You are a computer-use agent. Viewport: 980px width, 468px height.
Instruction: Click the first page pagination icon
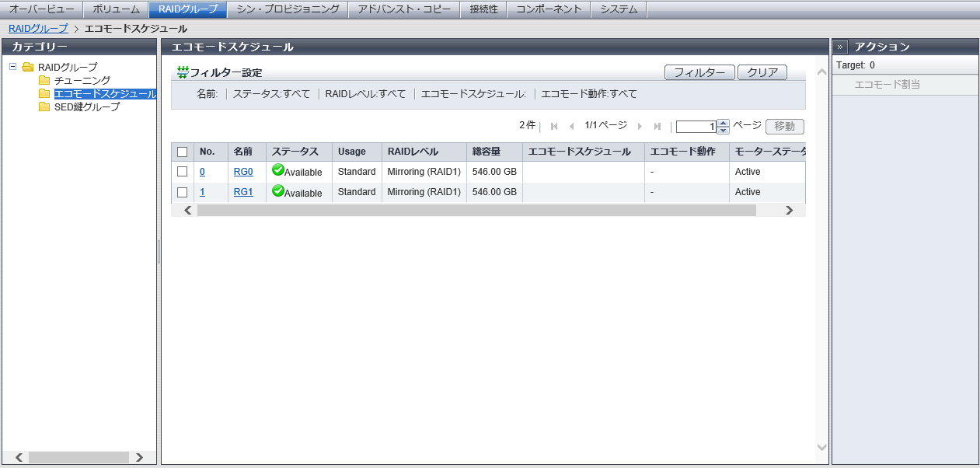(x=554, y=127)
